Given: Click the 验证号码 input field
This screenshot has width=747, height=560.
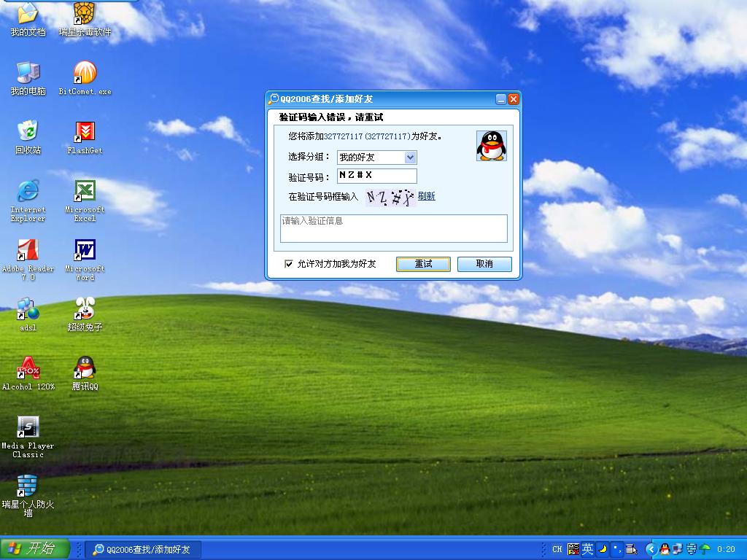Looking at the screenshot, I should 377,176.
